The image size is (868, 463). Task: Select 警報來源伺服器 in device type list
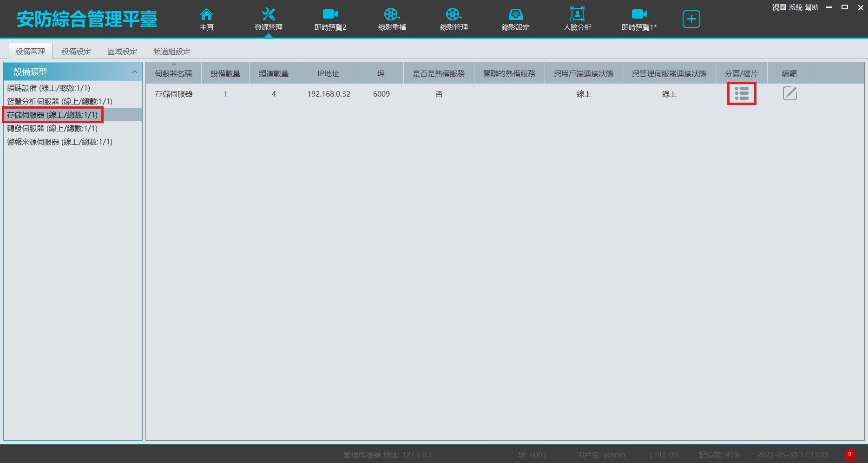(x=73, y=142)
